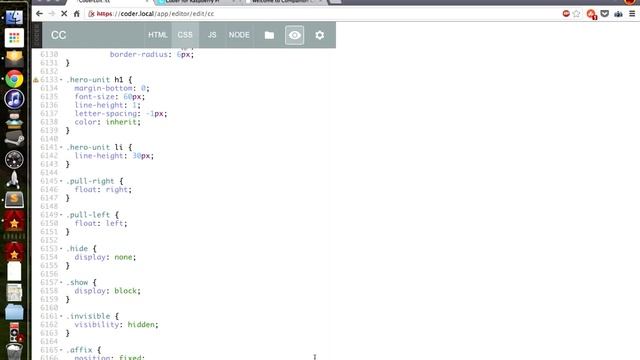Image resolution: width=640 pixels, height=360 pixels.
Task: Open the settings gear in Coder toolbar
Action: coord(320,35)
